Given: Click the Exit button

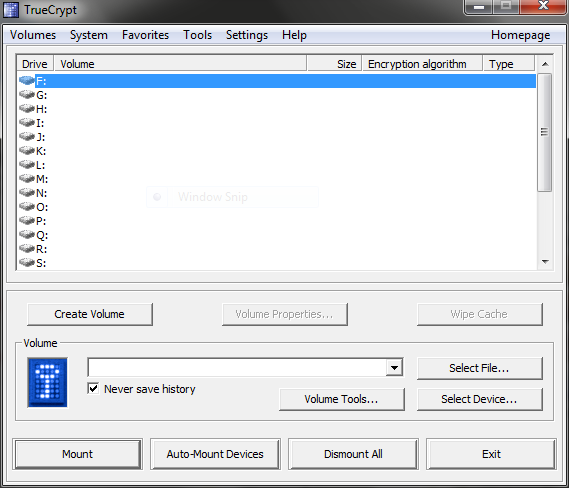Looking at the screenshot, I should [x=491, y=454].
